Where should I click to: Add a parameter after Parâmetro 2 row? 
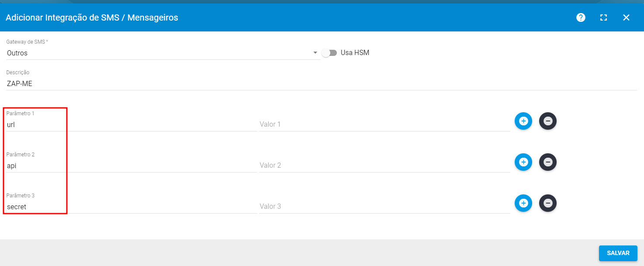coord(523,162)
